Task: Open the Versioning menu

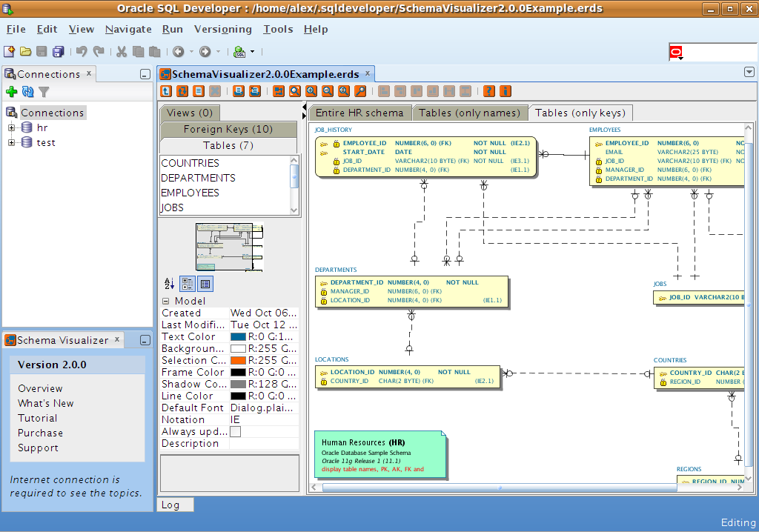Action: tap(223, 29)
